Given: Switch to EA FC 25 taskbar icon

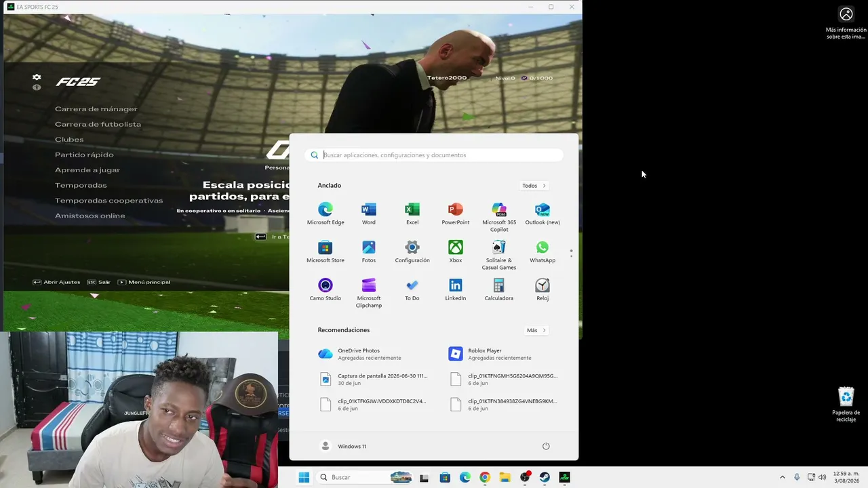Looking at the screenshot, I should point(564,477).
